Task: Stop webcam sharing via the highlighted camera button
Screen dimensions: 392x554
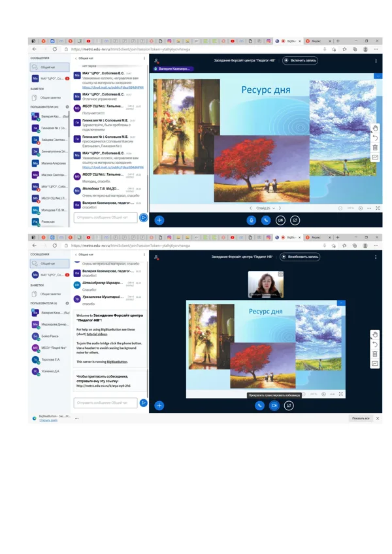Action: pos(274,406)
